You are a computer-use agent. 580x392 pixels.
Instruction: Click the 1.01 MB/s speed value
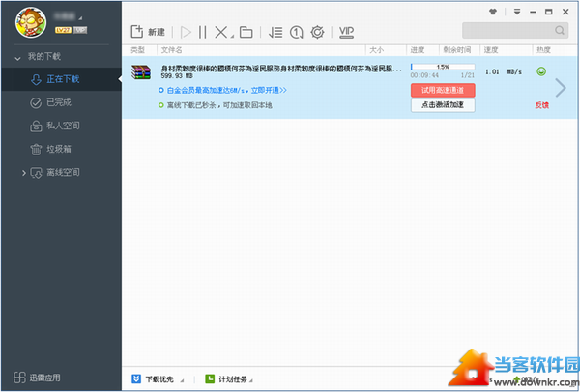pyautogui.click(x=504, y=72)
